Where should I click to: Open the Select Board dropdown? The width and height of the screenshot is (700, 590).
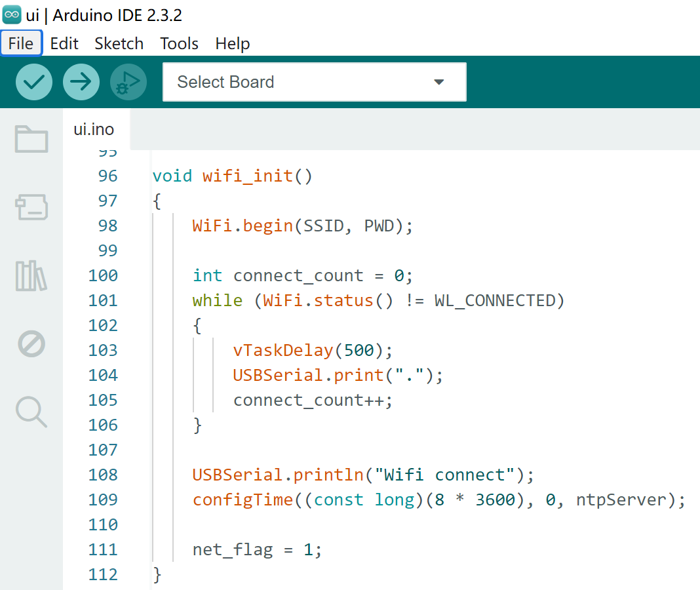pyautogui.click(x=315, y=82)
